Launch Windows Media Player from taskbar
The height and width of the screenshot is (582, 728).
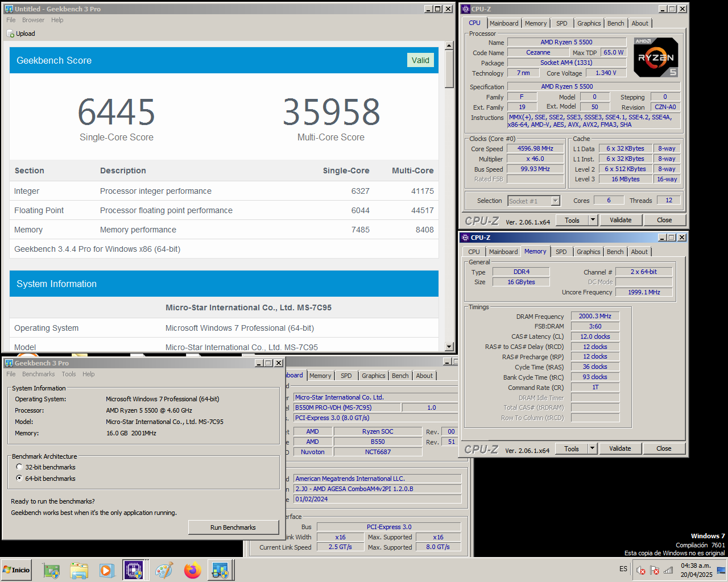[107, 570]
